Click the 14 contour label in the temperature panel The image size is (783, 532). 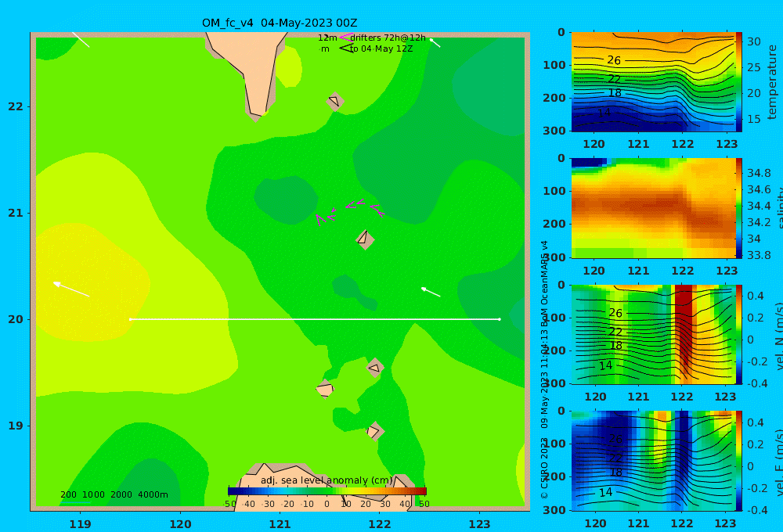604,113
